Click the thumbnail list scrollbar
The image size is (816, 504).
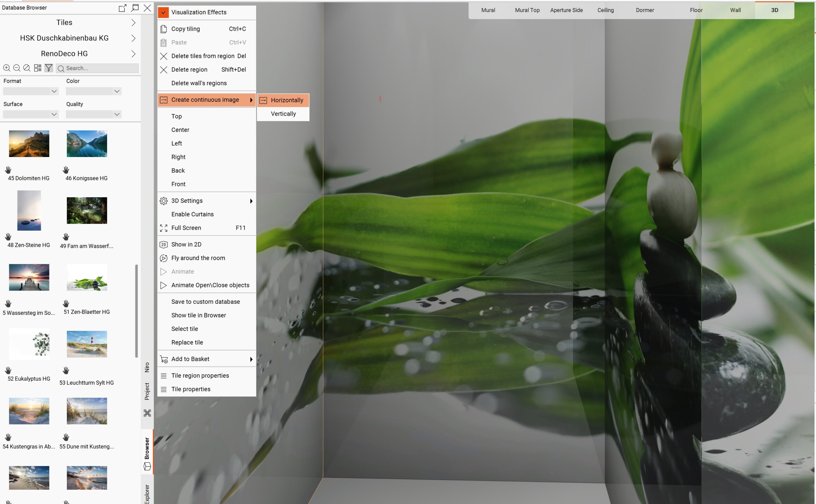click(x=136, y=310)
